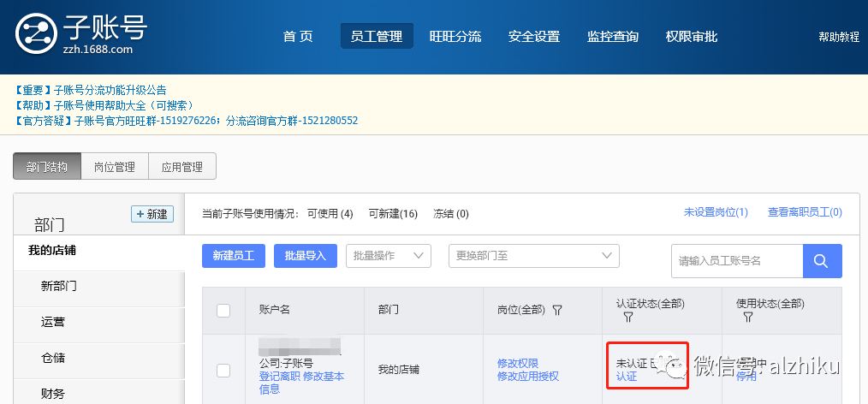Check the 公司:子账号 row checkbox
Screen dimensions: 868x404
[223, 371]
